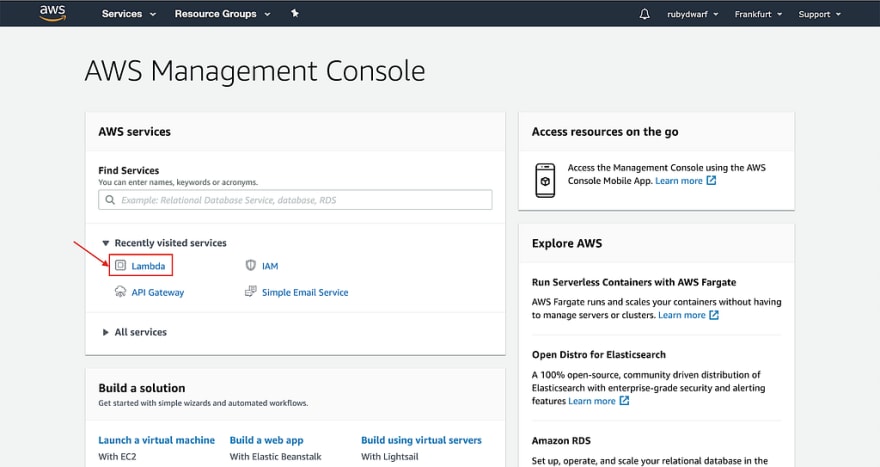The height and width of the screenshot is (467, 880).
Task: Open Build using virtual servers wizard
Action: coord(421,440)
